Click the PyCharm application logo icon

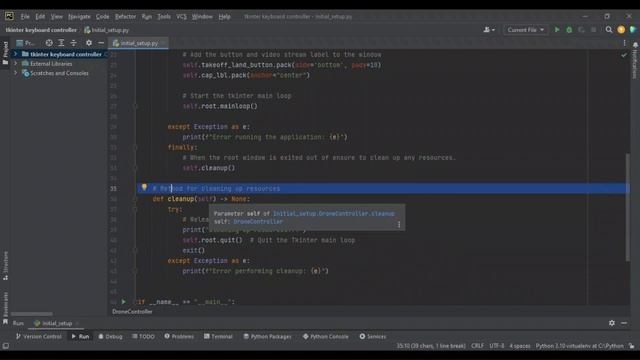pos(9,16)
